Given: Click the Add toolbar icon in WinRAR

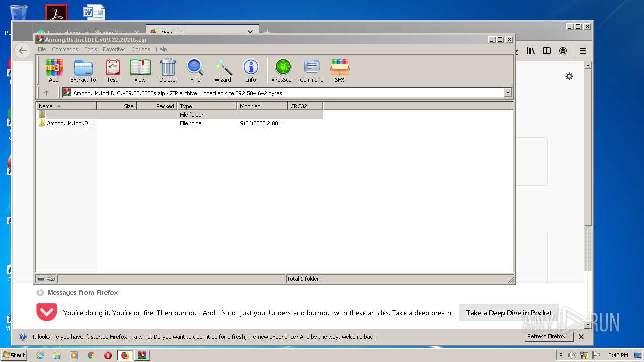Looking at the screenshot, I should point(54,70).
